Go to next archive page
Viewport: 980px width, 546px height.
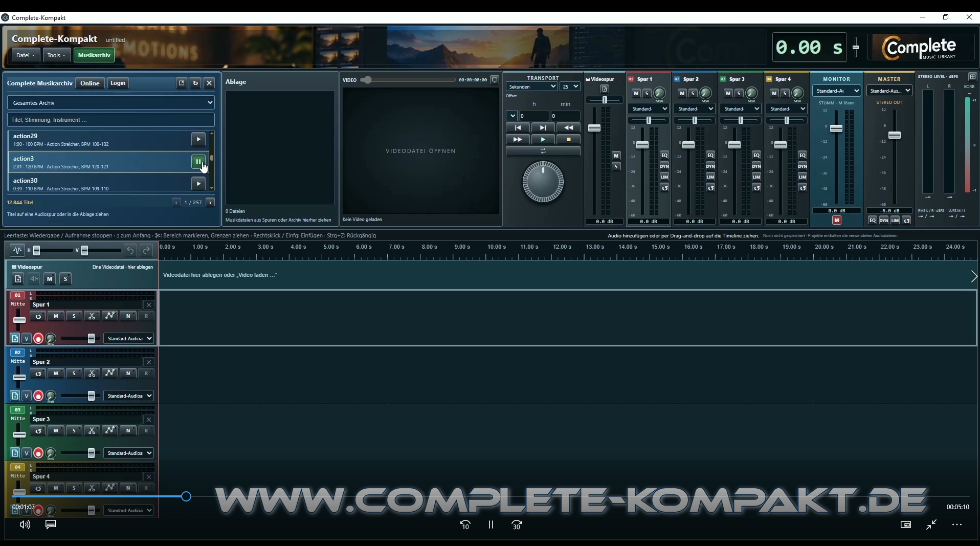(x=210, y=203)
